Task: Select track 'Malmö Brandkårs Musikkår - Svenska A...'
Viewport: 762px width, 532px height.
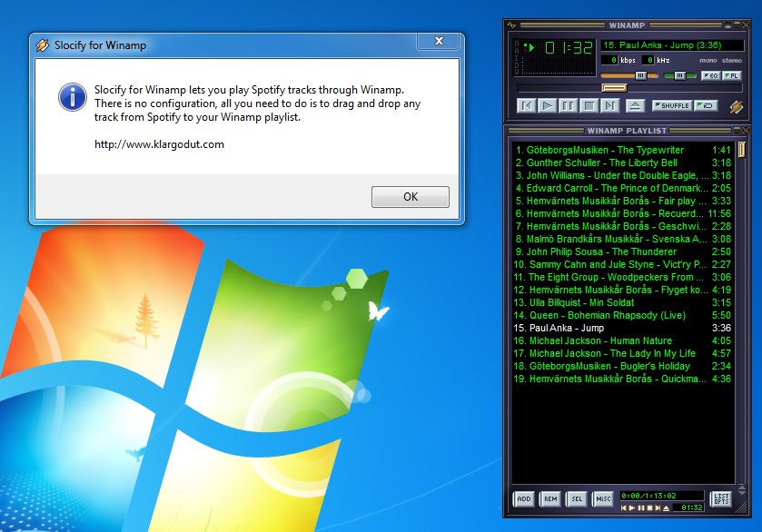Action: click(x=622, y=239)
